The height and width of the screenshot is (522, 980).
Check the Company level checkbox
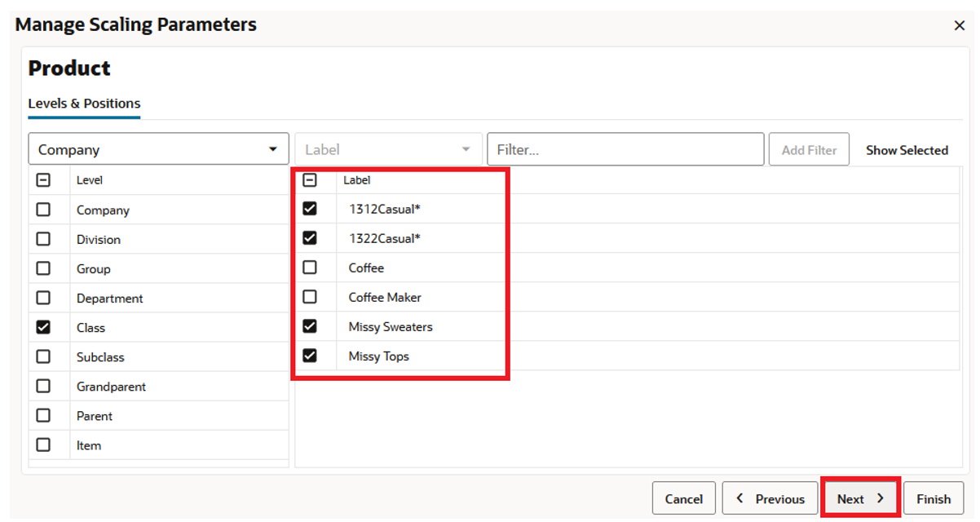click(x=42, y=210)
